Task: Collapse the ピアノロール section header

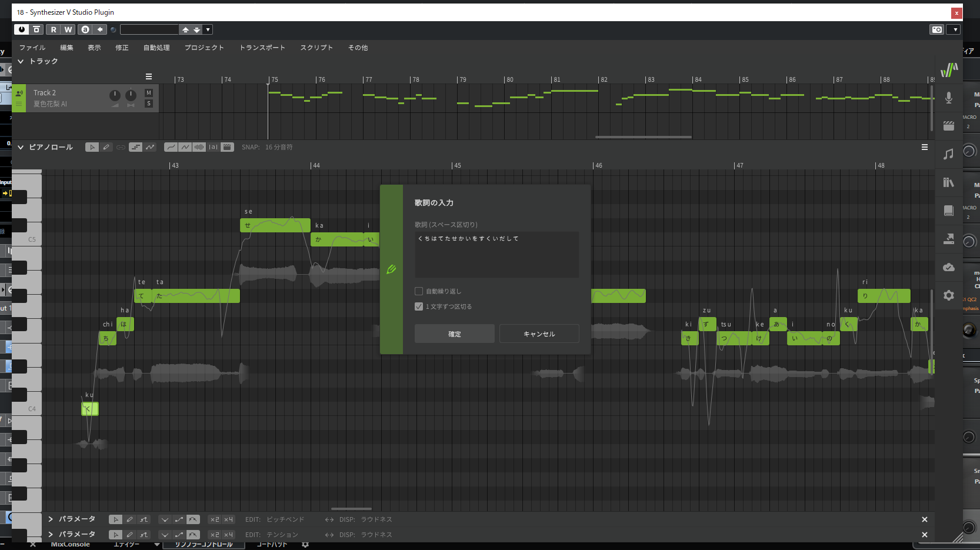Action: [x=21, y=147]
